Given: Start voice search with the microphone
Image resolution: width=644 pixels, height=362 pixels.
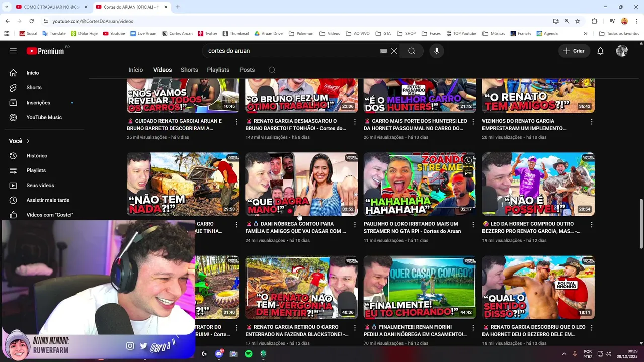Looking at the screenshot, I should pyautogui.click(x=437, y=51).
